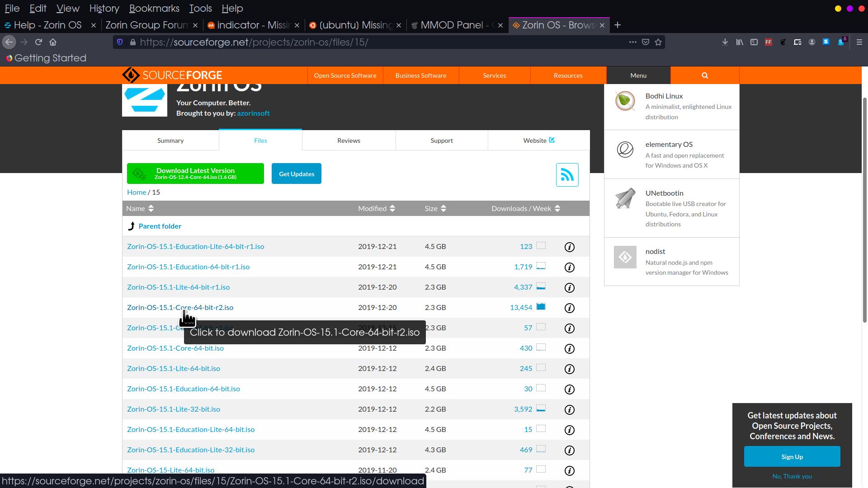Sort files by Modified date arrows
This screenshot has width=868, height=488.
click(x=392, y=208)
